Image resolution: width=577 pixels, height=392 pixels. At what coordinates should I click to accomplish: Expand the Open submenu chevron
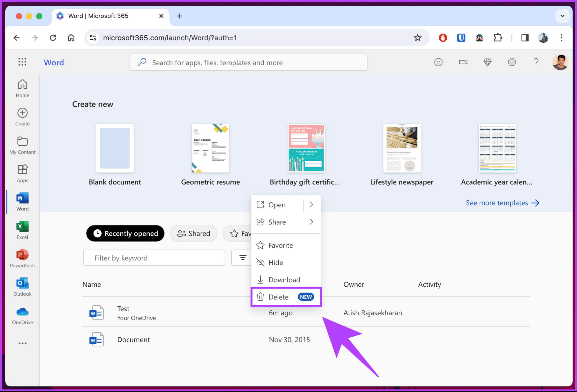311,205
